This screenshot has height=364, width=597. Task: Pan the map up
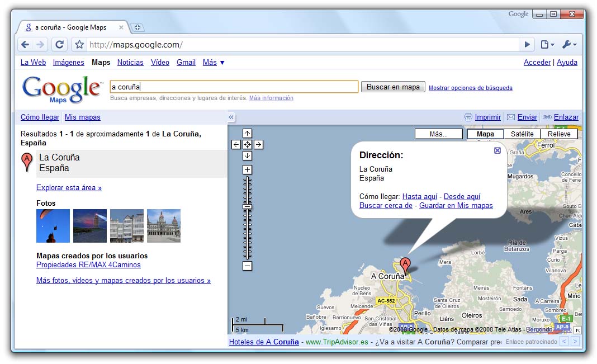tap(248, 133)
